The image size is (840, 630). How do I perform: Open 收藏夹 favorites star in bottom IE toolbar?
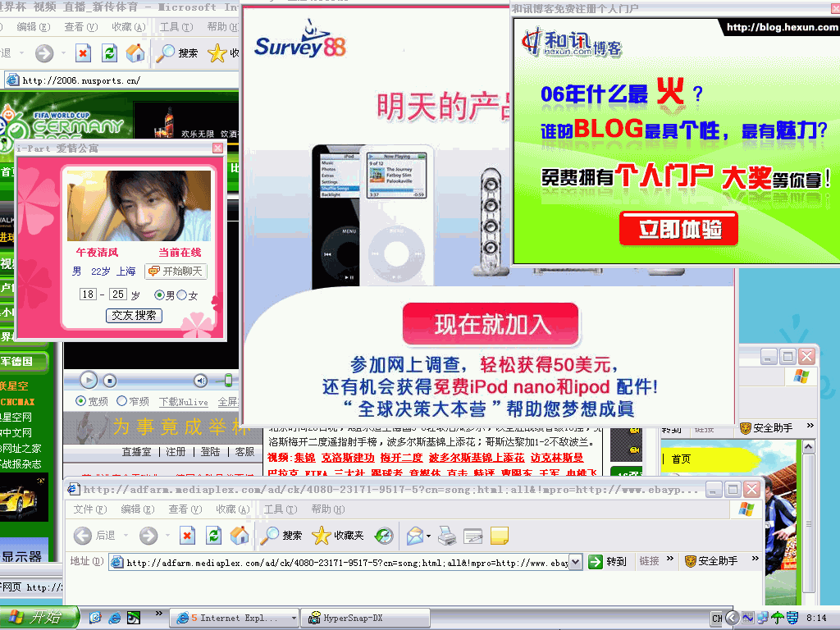(x=322, y=535)
